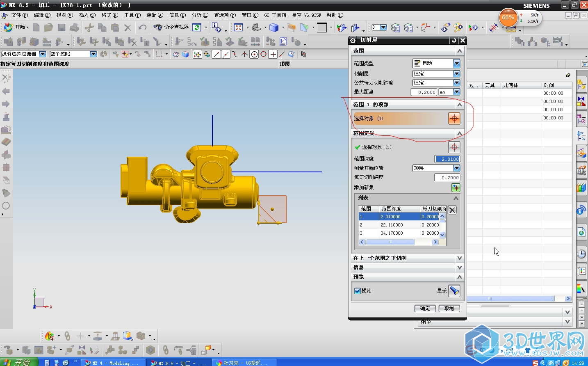Open the Windows 开始 Start button
Image resolution: width=588 pixels, height=366 pixels.
19,362
